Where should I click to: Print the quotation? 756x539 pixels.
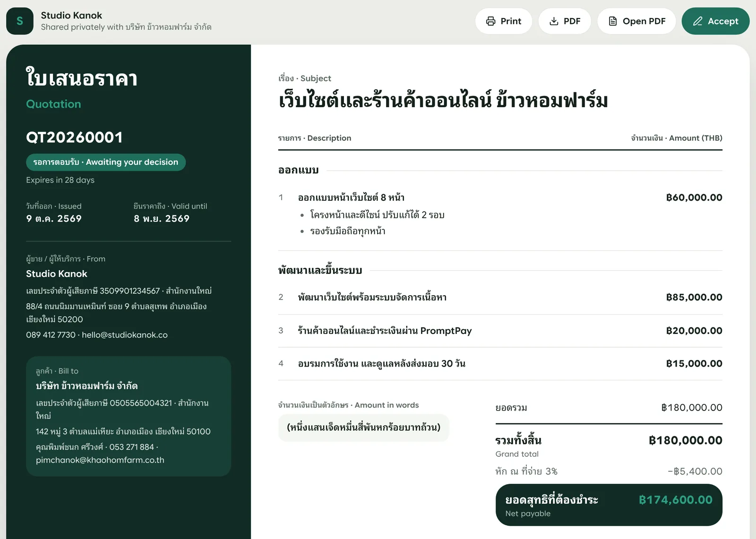click(504, 21)
